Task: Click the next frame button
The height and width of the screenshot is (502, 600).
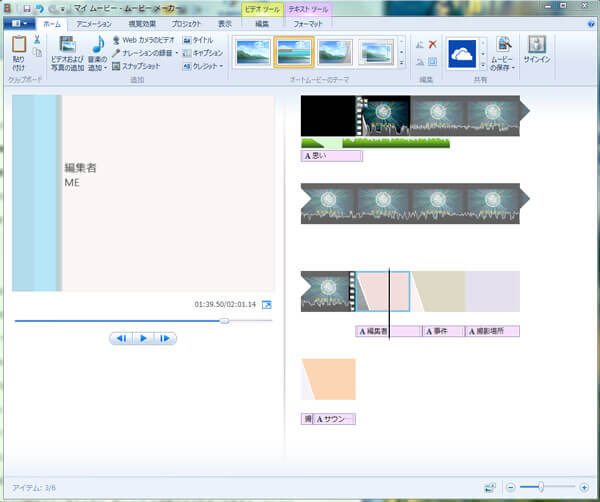Action: (165, 338)
